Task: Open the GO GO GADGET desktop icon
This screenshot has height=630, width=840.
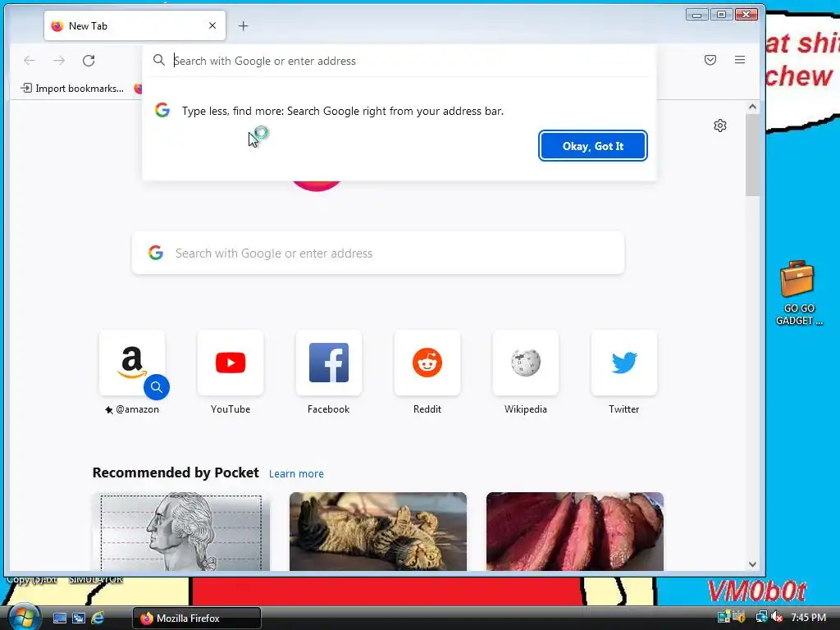Action: [x=798, y=293]
